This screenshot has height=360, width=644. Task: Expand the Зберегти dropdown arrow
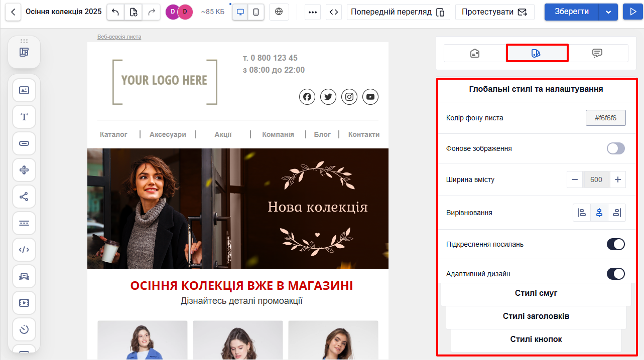[608, 12]
